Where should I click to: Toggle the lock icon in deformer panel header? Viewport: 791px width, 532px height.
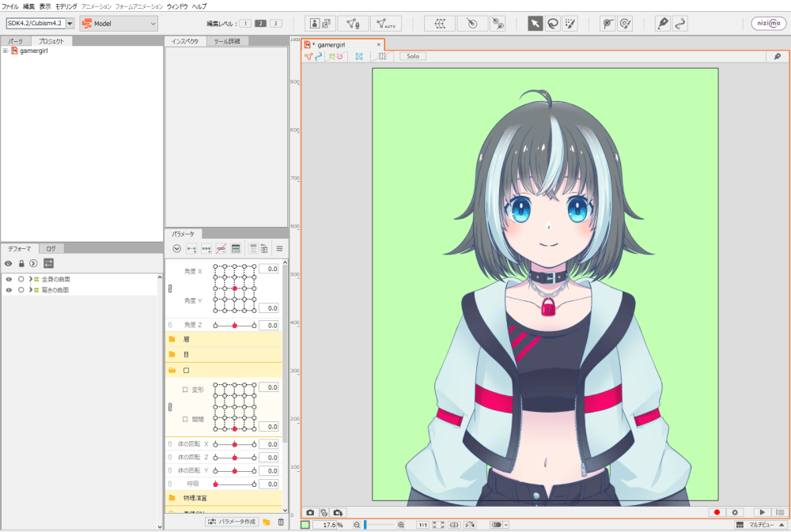coord(21,263)
